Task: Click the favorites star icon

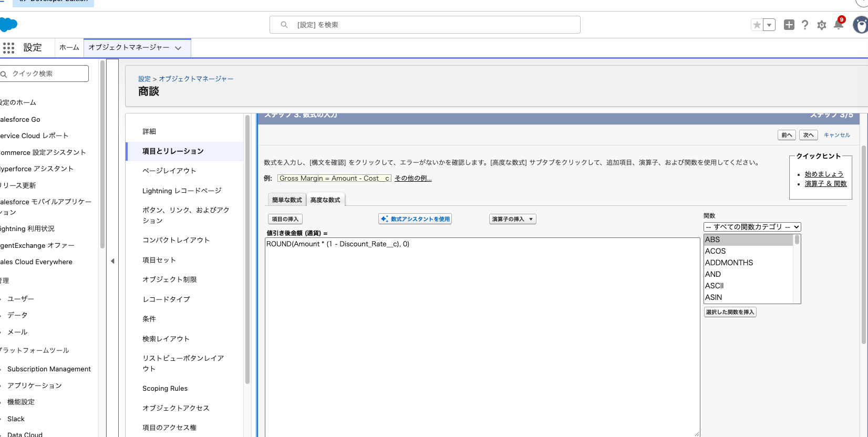Action: (757, 25)
